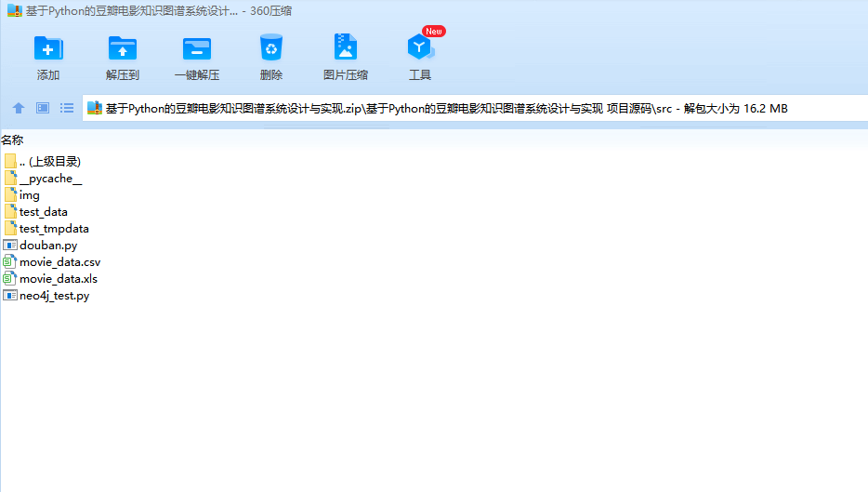Open the 图片压缩 (image compress) tool
Viewport: 868px width, 492px height.
tap(346, 47)
